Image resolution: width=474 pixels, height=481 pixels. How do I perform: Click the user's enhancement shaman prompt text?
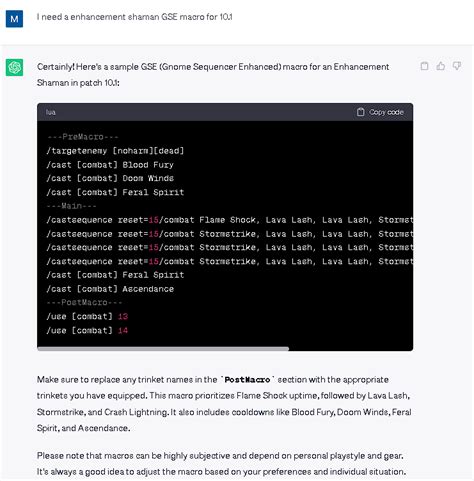135,17
